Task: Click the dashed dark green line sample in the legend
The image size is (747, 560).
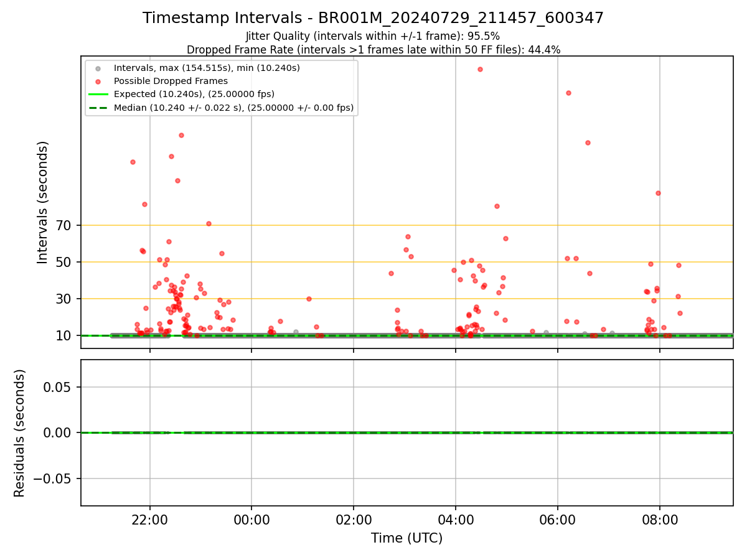Action: pyautogui.click(x=98, y=108)
